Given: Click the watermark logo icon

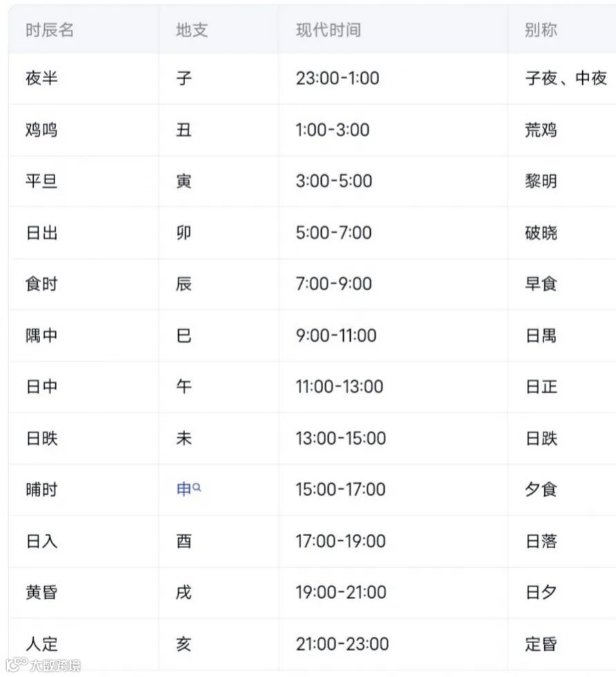Looking at the screenshot, I should coord(17,665).
